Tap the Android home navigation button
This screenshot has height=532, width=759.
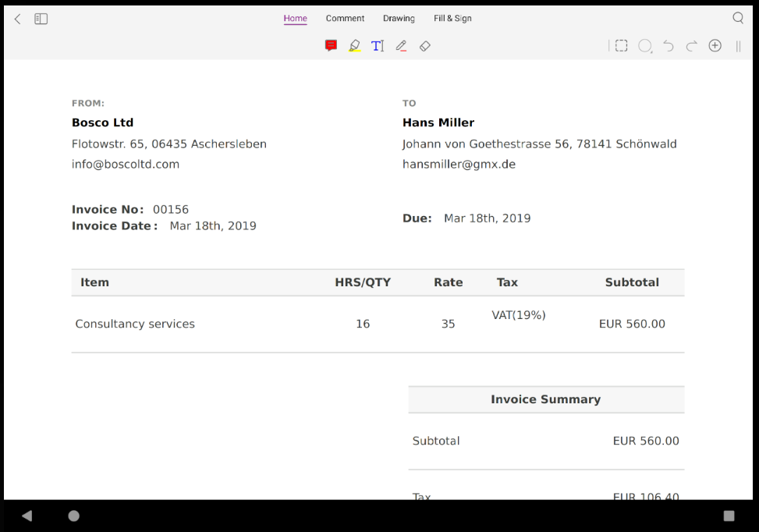(x=73, y=516)
